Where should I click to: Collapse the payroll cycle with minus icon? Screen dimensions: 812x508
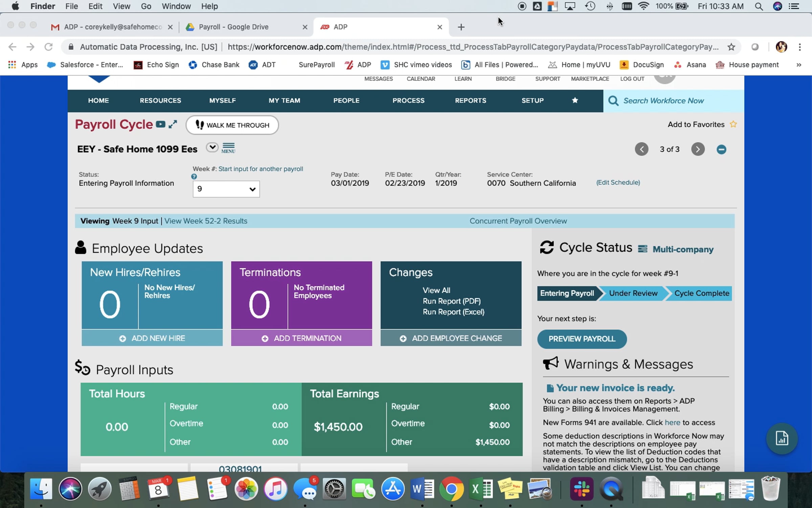(x=721, y=149)
